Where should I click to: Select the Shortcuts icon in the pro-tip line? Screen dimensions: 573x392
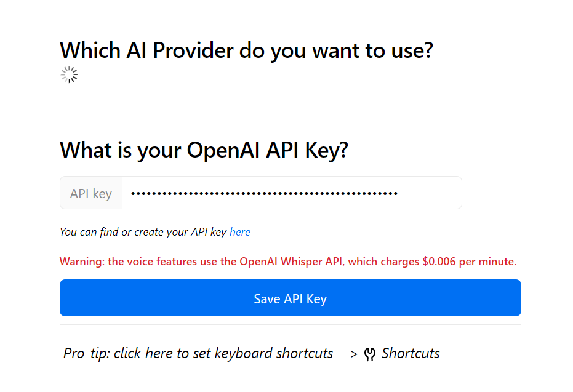371,353
